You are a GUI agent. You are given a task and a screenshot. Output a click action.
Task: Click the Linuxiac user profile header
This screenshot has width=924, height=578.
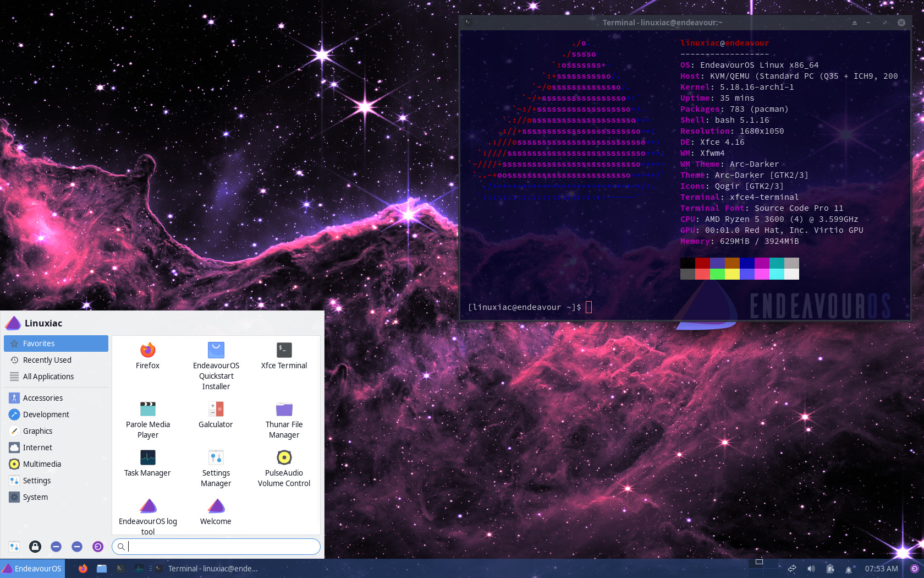pyautogui.click(x=34, y=323)
